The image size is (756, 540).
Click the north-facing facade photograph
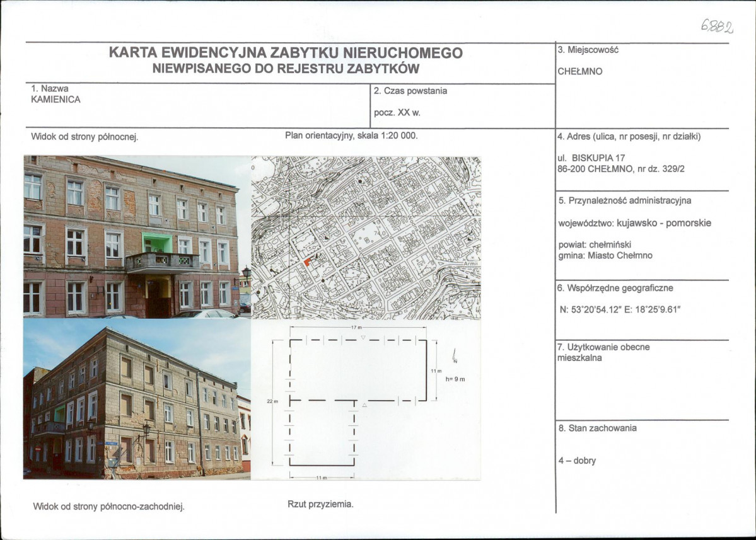tap(132, 236)
